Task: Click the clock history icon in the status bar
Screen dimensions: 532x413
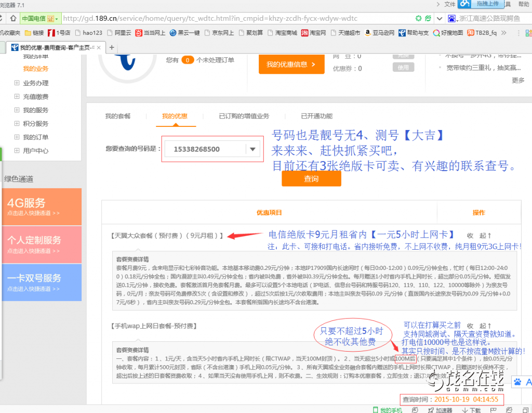Action: click(415, 410)
